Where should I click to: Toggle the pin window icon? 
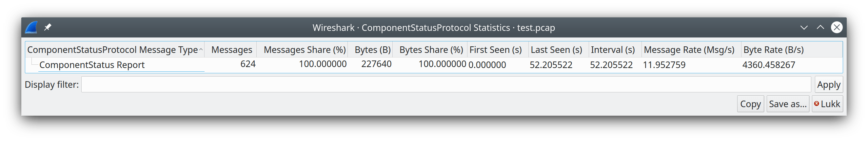click(x=48, y=27)
